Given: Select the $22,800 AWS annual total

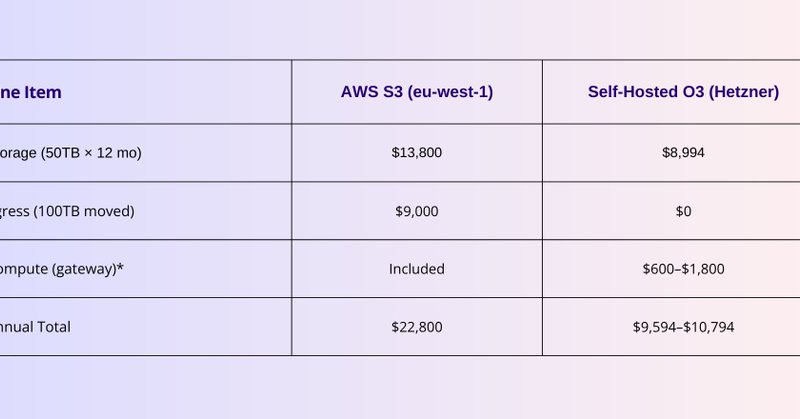Looking at the screenshot, I should click(x=417, y=327).
